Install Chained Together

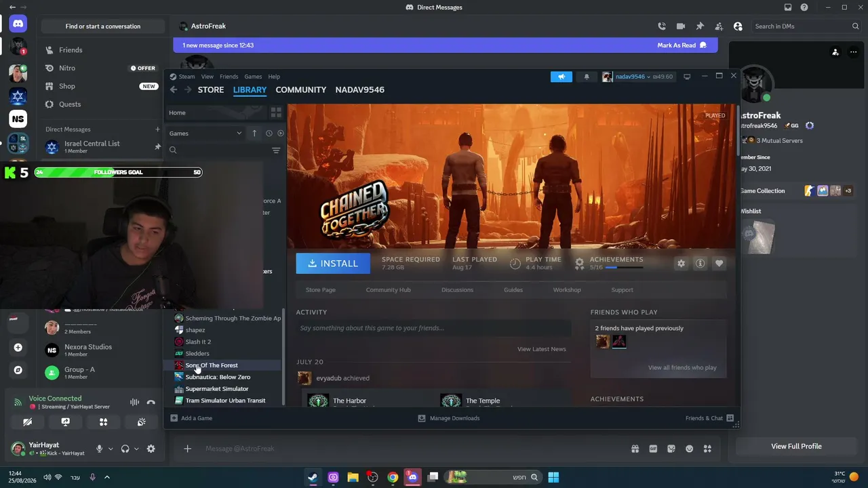coord(333,264)
